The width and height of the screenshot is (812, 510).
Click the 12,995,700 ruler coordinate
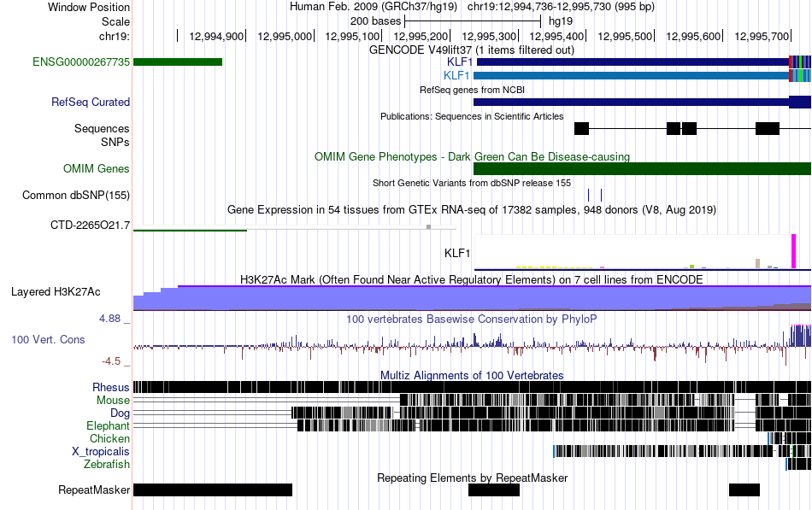click(x=762, y=36)
